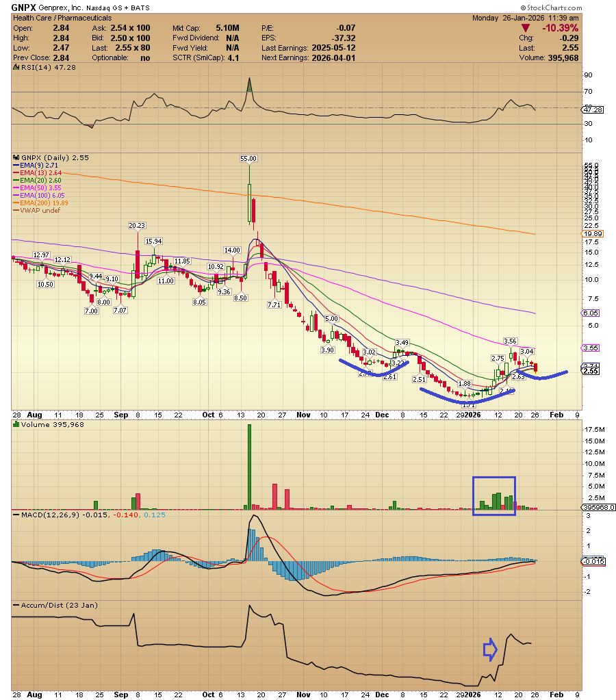Click the GNPX ticker symbol in the title
The height and width of the screenshot is (700, 616).
point(24,8)
